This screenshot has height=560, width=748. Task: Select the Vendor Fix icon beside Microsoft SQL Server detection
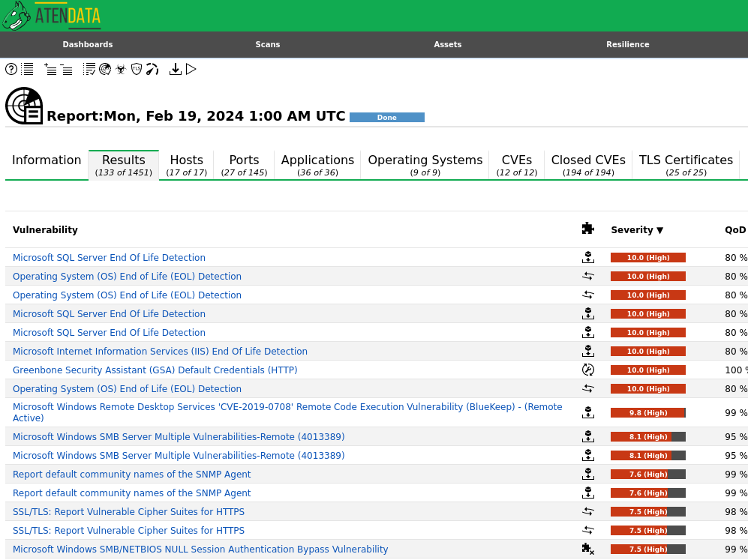[588, 257]
